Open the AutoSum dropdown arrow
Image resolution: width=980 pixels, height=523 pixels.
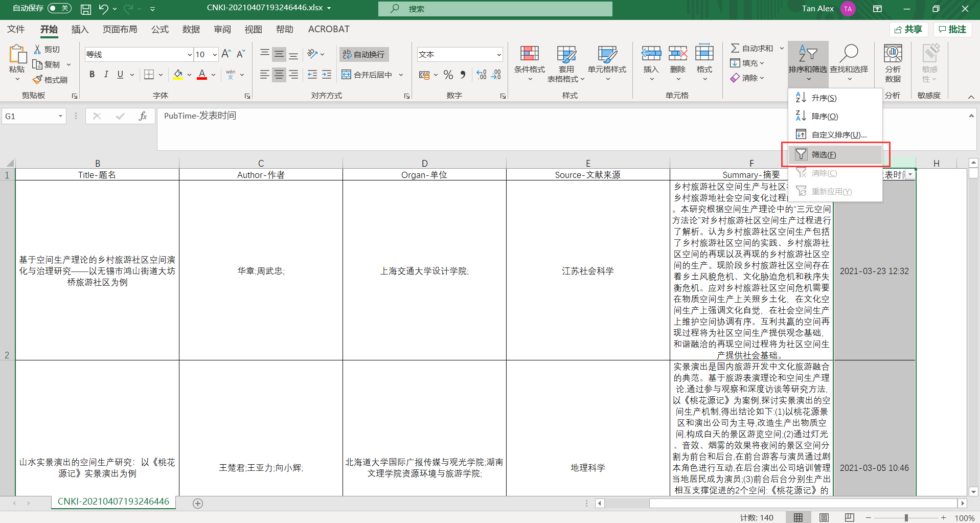tap(782, 48)
